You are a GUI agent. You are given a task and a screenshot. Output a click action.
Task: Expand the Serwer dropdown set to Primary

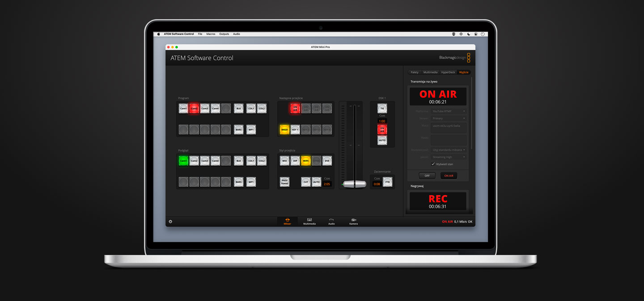tap(449, 118)
